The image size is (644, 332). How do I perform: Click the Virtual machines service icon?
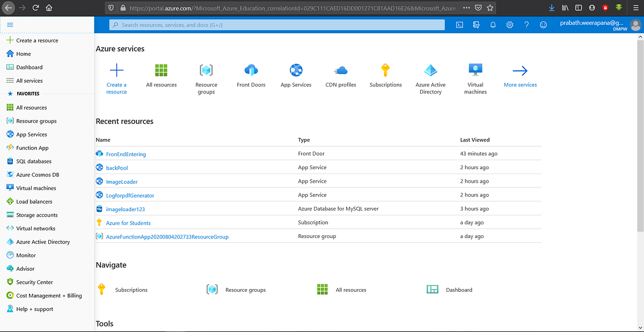475,70
